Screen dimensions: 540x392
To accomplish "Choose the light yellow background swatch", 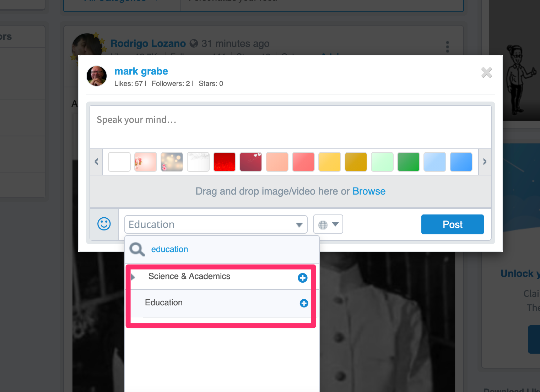I will click(x=330, y=162).
